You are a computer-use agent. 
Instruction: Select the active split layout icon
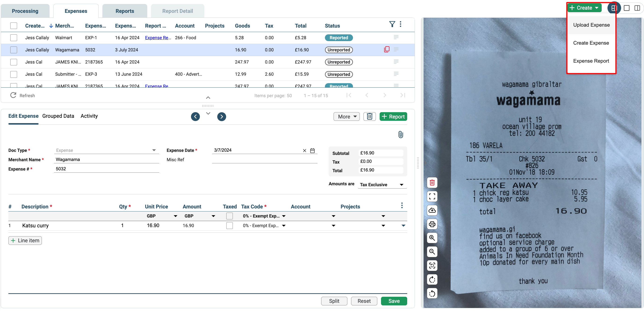point(615,8)
